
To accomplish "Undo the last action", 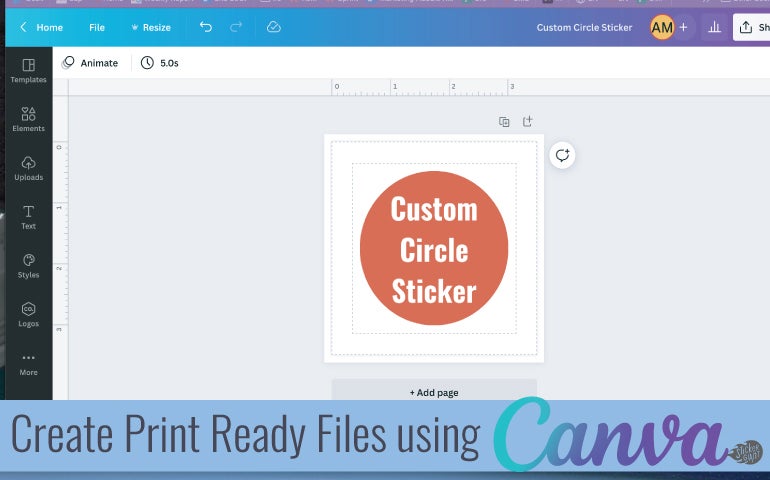I will tap(206, 27).
